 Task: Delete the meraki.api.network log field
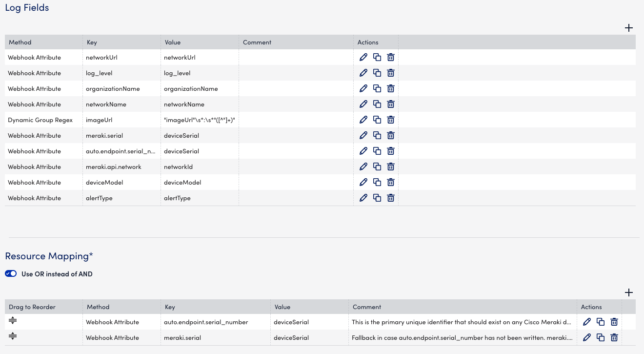tap(391, 167)
